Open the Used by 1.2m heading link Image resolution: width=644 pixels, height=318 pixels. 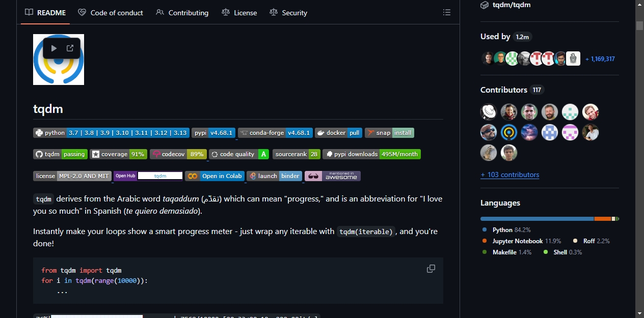pyautogui.click(x=506, y=37)
